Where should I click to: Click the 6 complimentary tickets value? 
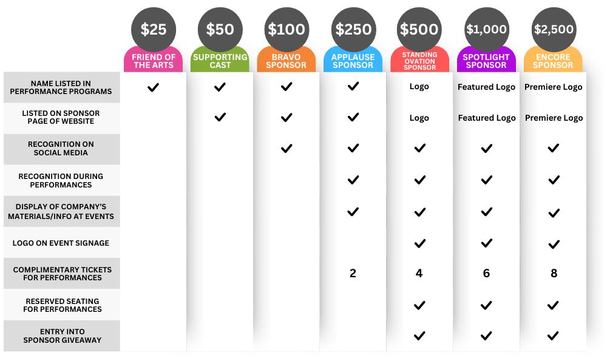pyautogui.click(x=486, y=274)
